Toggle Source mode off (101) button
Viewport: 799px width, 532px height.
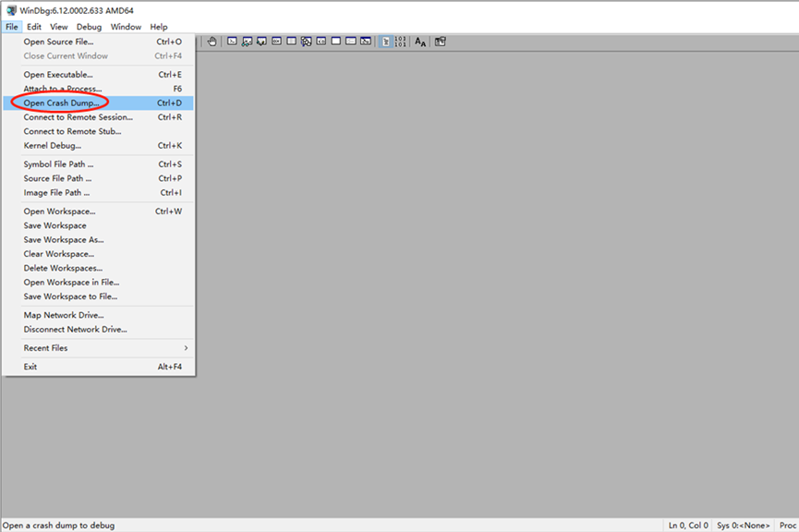pos(400,42)
